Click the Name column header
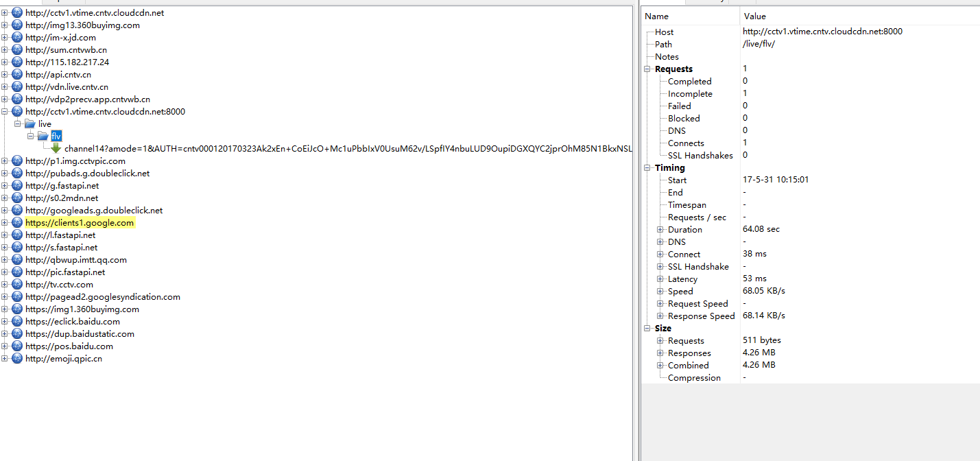This screenshot has width=980, height=461. (691, 16)
